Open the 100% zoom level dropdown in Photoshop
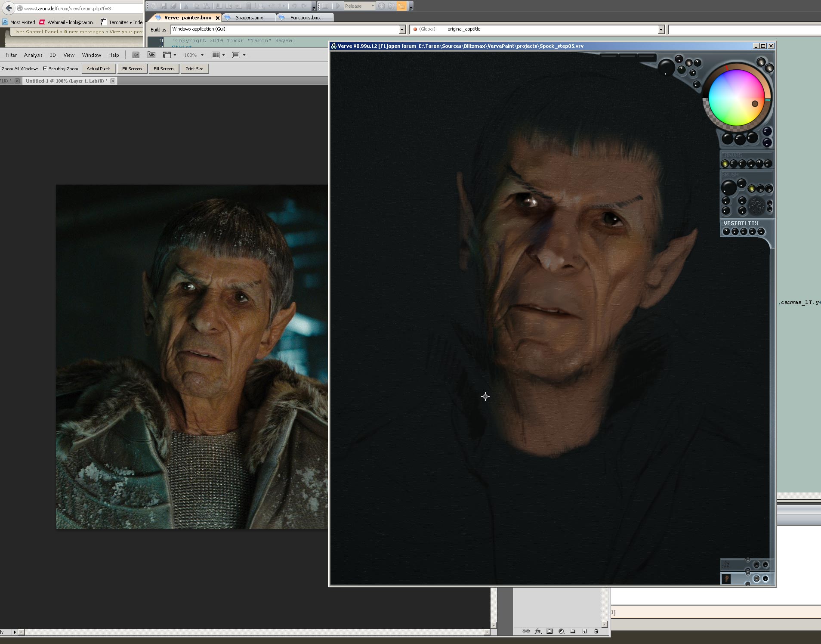The image size is (821, 644). [202, 55]
